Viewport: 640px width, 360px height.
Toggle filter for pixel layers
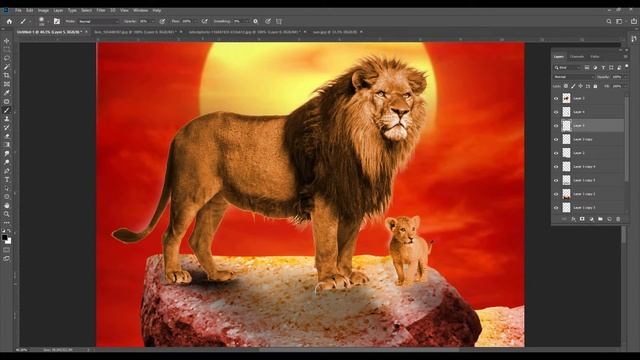tap(587, 67)
